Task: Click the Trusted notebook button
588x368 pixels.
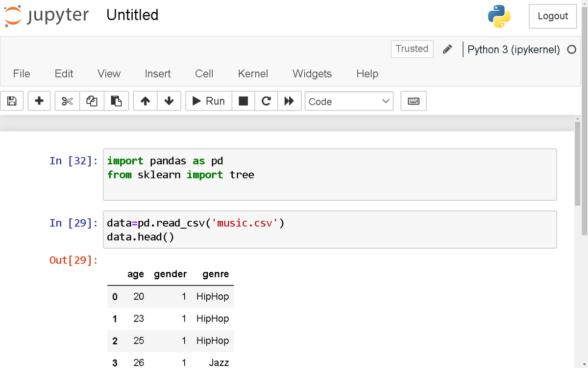Action: click(412, 49)
